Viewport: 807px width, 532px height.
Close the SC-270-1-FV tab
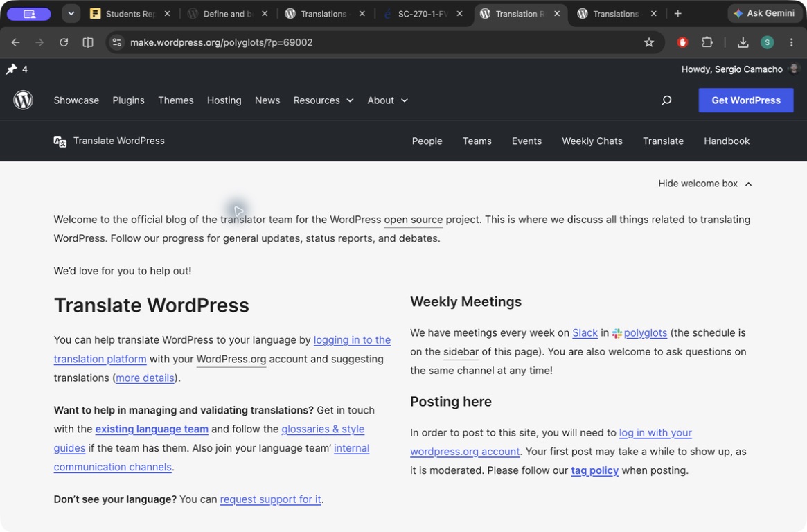point(459,14)
